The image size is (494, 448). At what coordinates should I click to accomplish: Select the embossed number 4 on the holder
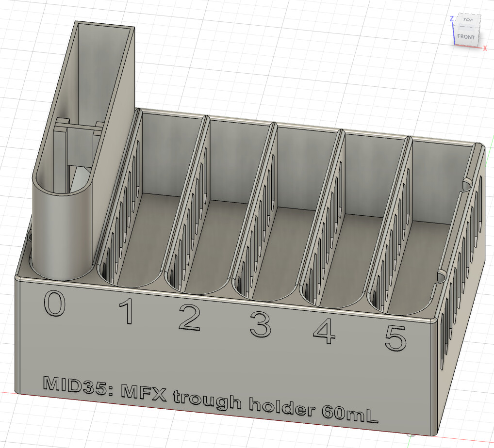pos(324,330)
